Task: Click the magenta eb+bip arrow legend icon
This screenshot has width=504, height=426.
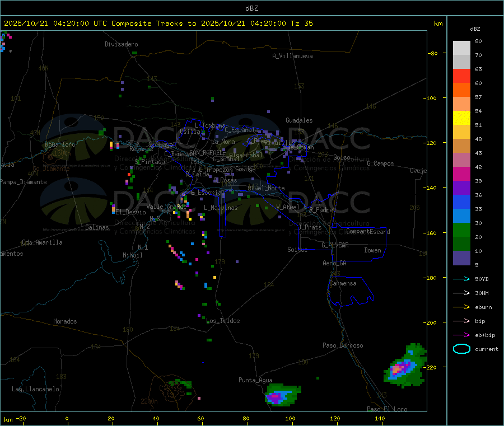Action: [x=461, y=335]
